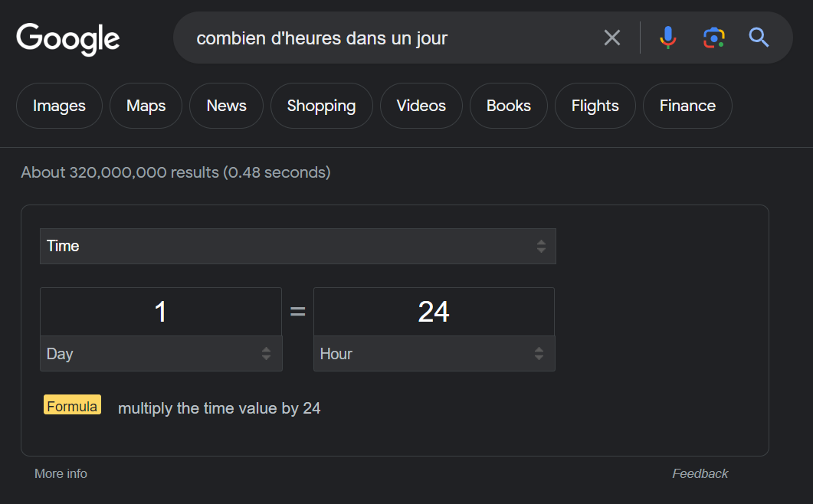Open the Finance filter

point(687,106)
